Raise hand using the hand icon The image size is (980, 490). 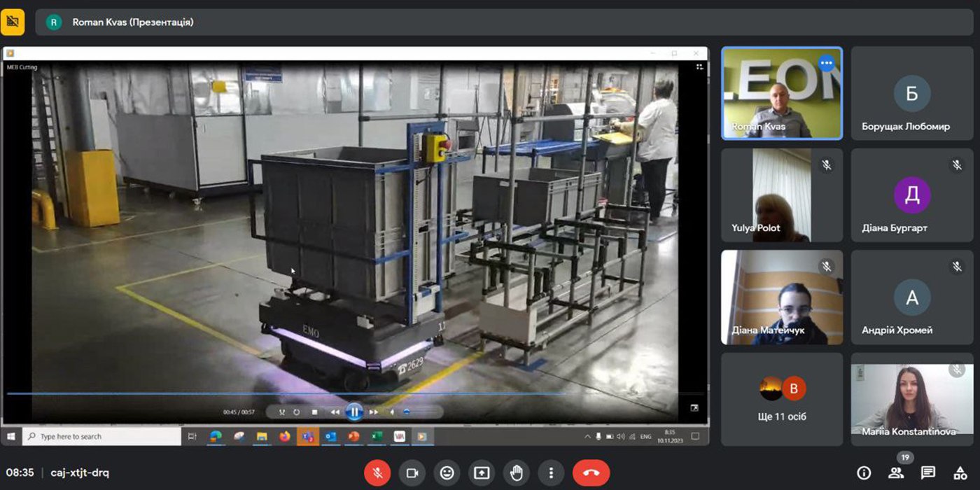coord(517,473)
